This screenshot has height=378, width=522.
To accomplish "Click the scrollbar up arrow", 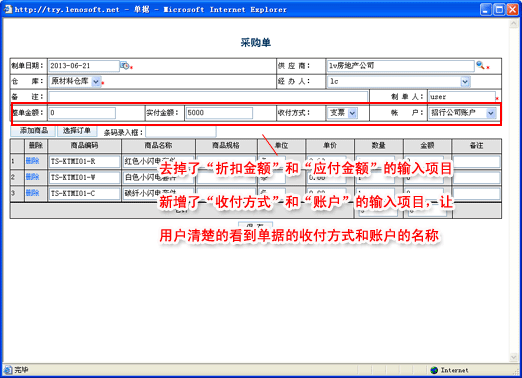I will 513,24.
